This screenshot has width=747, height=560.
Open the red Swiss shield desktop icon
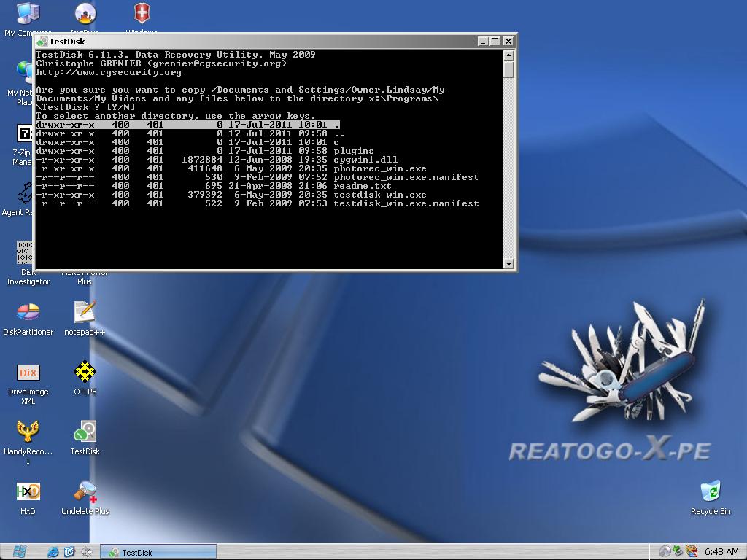[x=142, y=13]
